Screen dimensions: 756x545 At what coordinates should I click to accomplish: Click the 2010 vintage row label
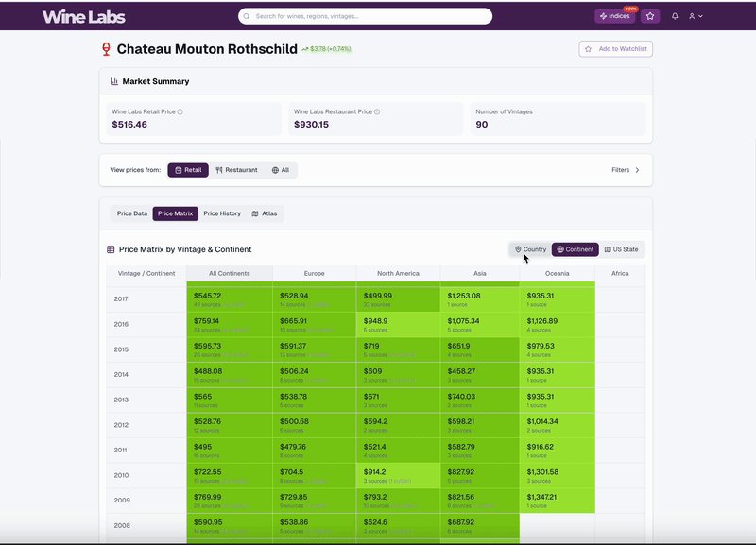click(x=121, y=475)
